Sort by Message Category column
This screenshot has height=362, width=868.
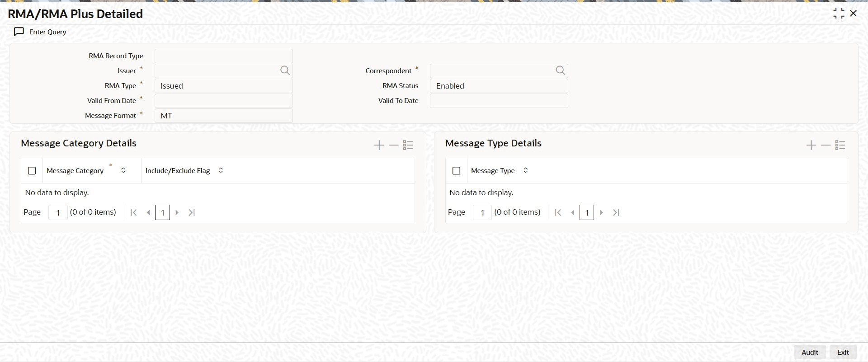tap(123, 170)
